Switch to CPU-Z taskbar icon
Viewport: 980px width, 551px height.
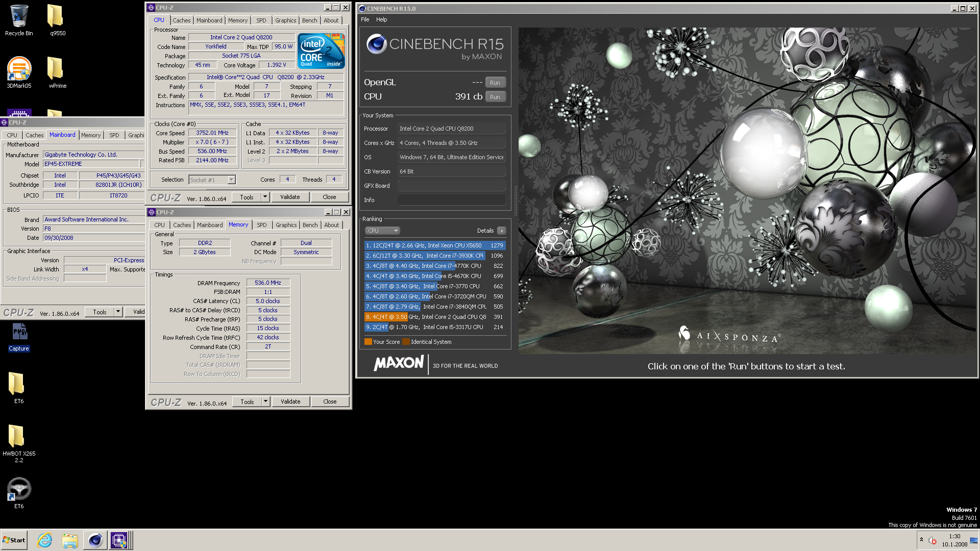point(119,540)
